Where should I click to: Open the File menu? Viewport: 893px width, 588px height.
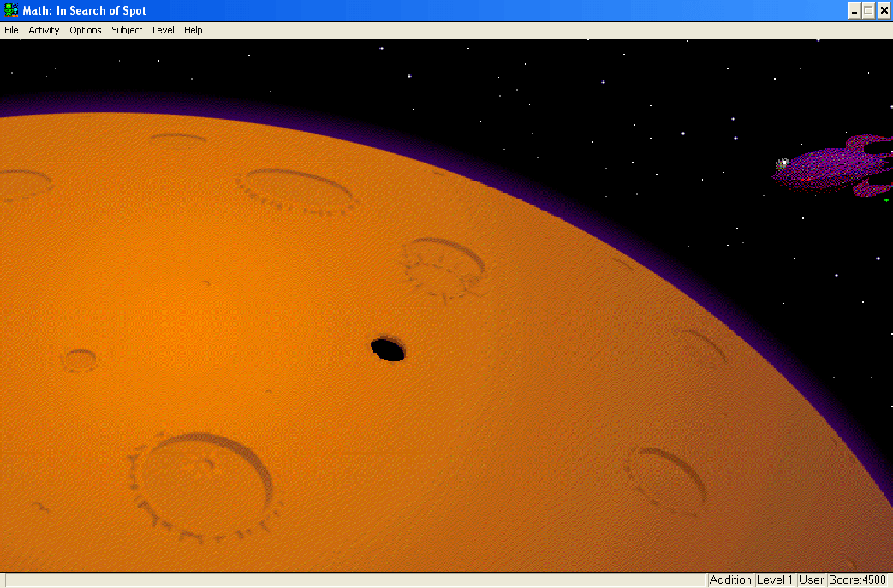pos(11,30)
